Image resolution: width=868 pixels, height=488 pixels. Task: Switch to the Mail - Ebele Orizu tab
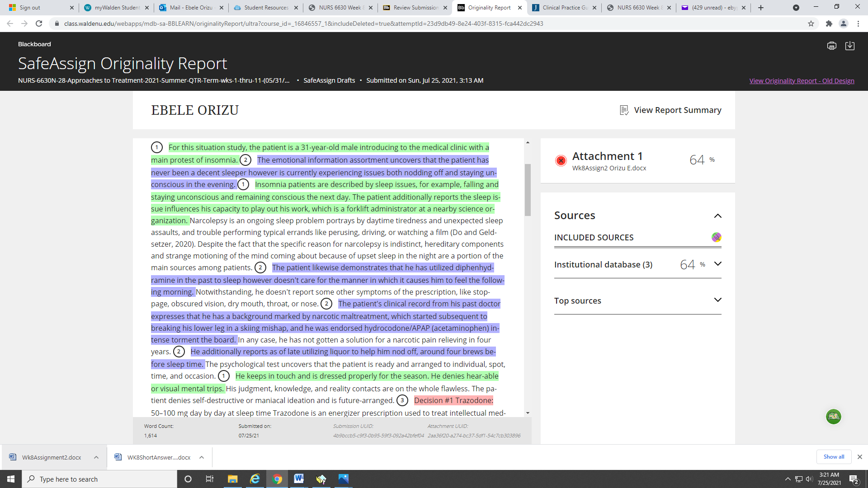pyautogui.click(x=191, y=8)
